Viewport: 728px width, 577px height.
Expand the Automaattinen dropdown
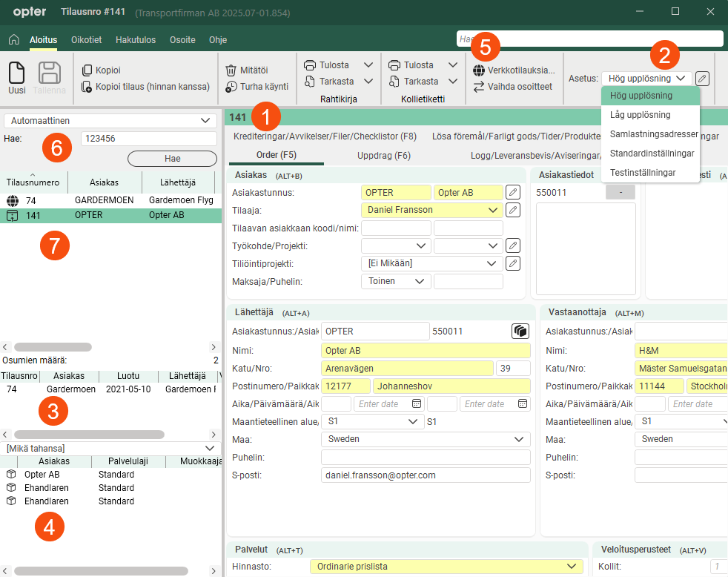[205, 120]
